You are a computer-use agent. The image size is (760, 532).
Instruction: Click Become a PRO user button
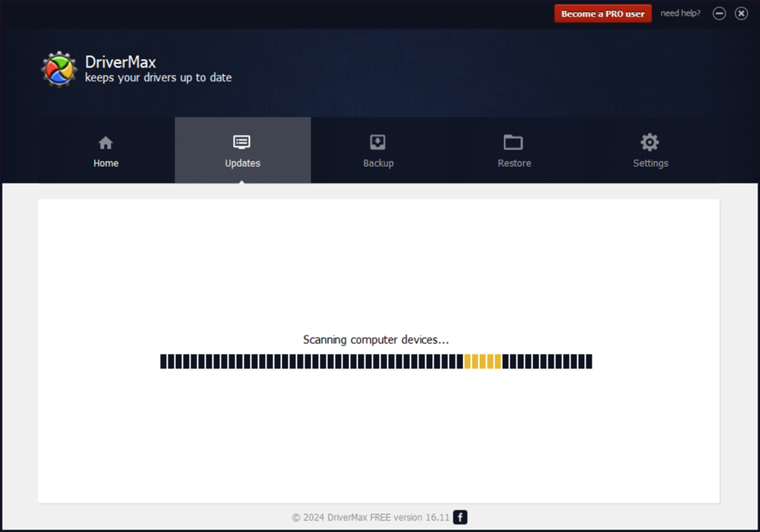tap(603, 13)
